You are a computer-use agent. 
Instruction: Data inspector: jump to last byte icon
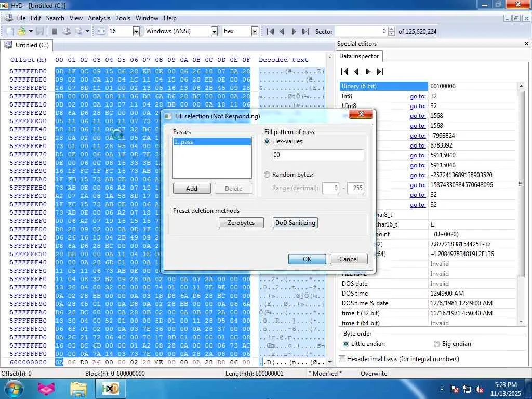tap(380, 71)
